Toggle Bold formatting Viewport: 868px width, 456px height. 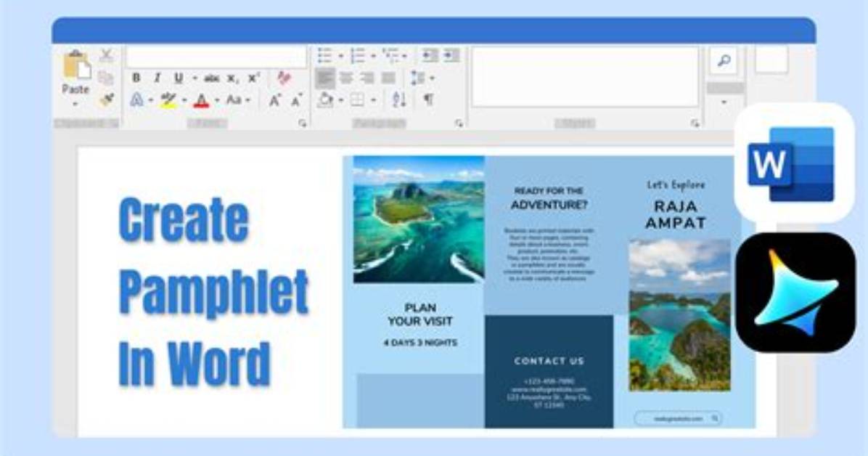tap(136, 78)
